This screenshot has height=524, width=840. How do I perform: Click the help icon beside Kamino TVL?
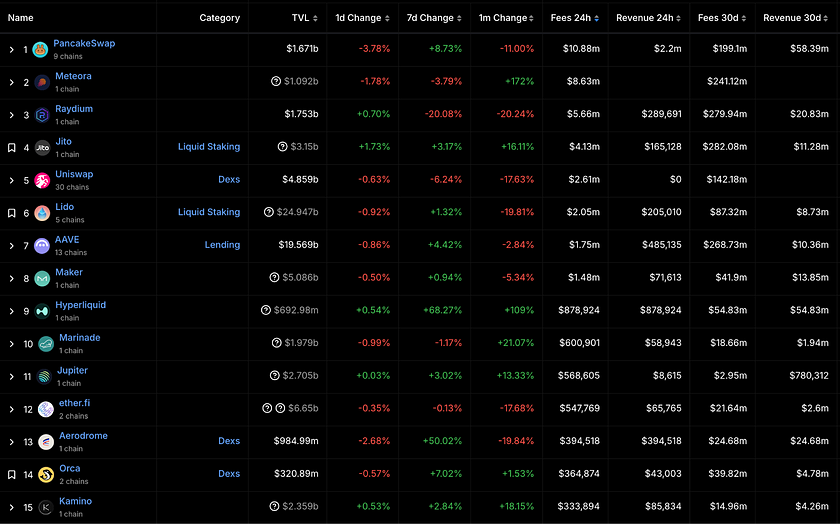(x=274, y=506)
